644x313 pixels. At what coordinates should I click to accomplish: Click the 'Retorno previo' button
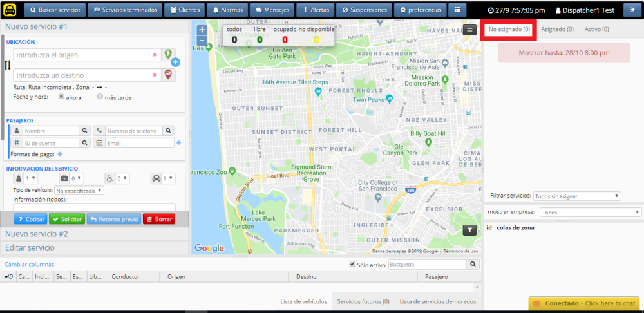114,220
